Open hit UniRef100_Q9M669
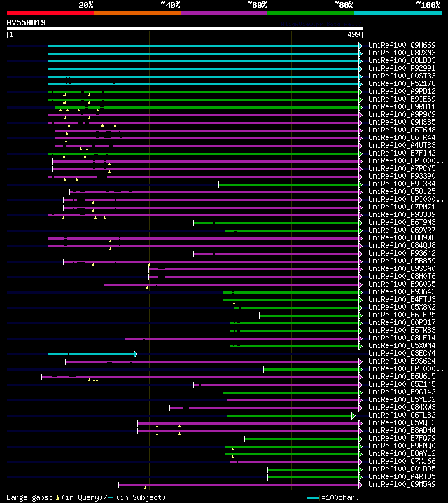This screenshot has height=503, width=448. click(x=402, y=46)
